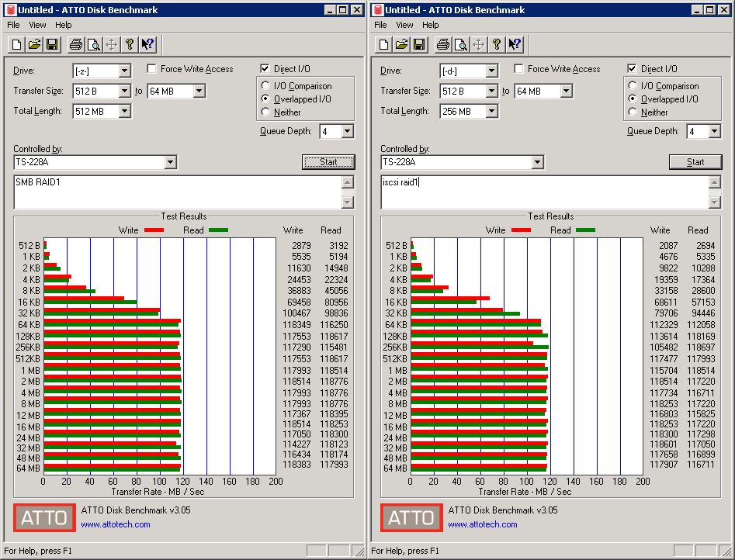Open Controlled by TS-228A dropdown, left window
735x560 pixels.
171,162
